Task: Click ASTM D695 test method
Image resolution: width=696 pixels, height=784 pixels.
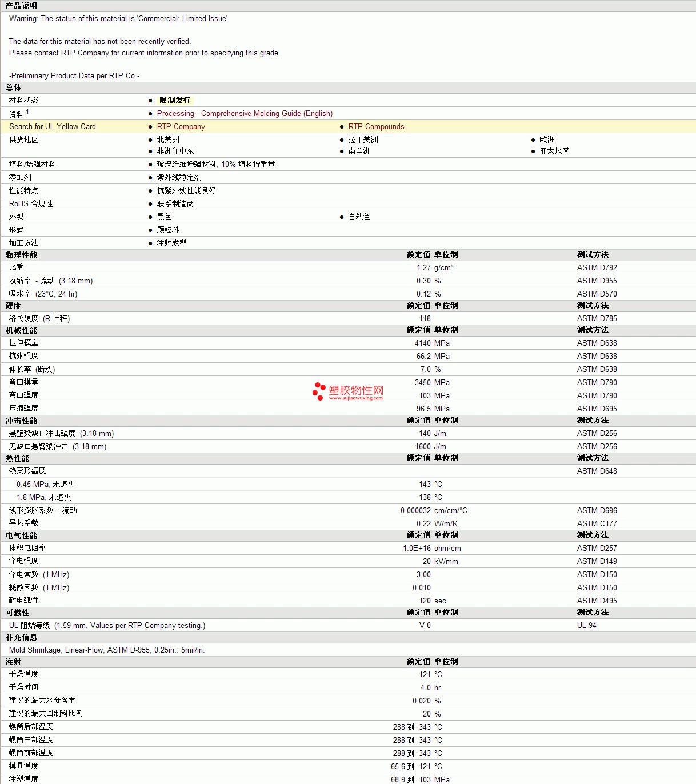Action: (x=597, y=409)
